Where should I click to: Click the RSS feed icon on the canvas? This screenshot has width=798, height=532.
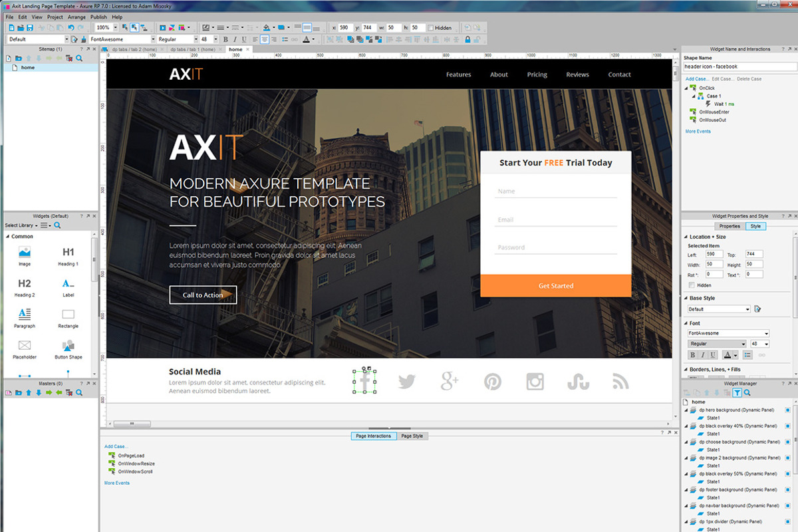coord(620,381)
